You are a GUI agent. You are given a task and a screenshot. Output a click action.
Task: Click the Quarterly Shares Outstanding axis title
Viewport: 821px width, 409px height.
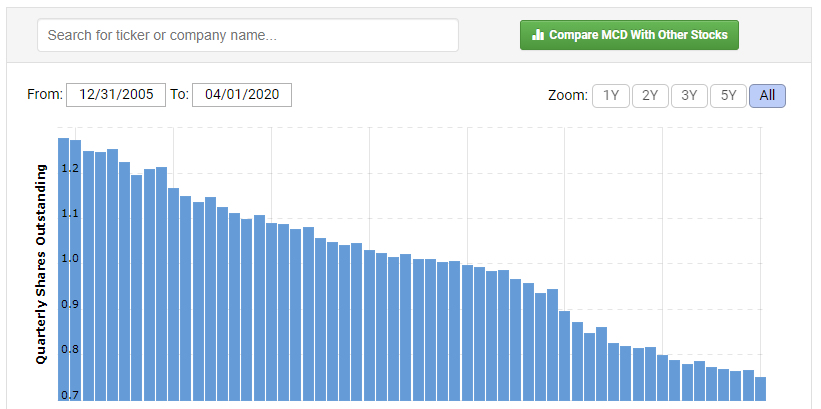(x=41, y=264)
